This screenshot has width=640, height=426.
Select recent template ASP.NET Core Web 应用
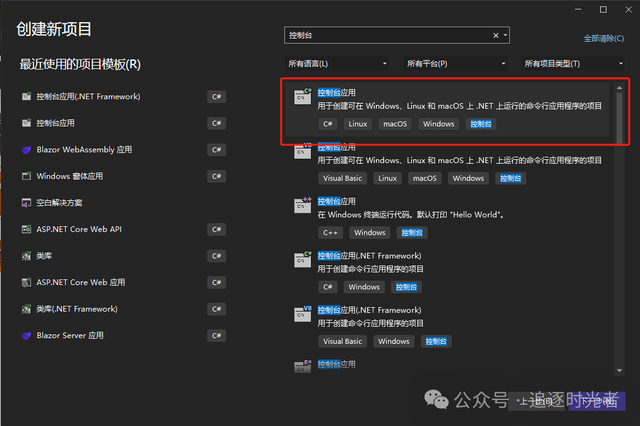81,282
